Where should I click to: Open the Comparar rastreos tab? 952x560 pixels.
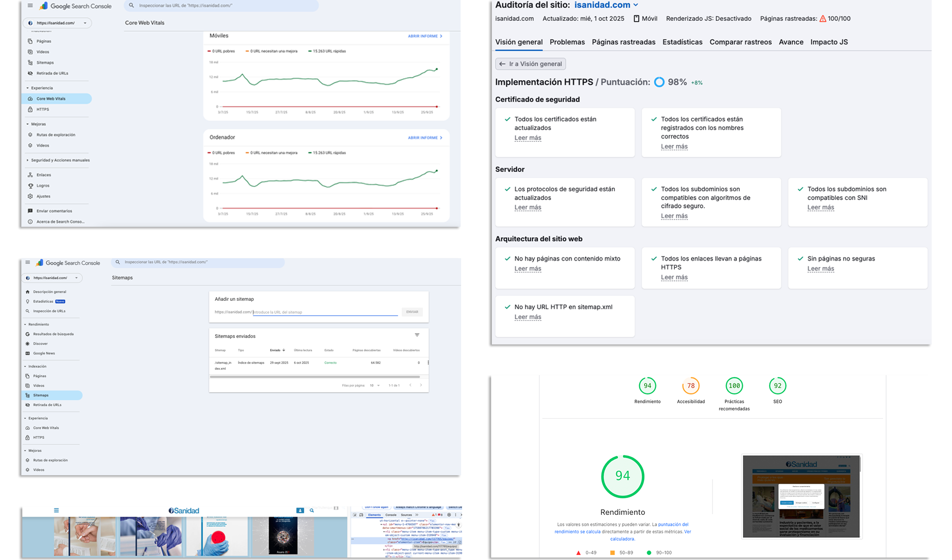pos(740,42)
